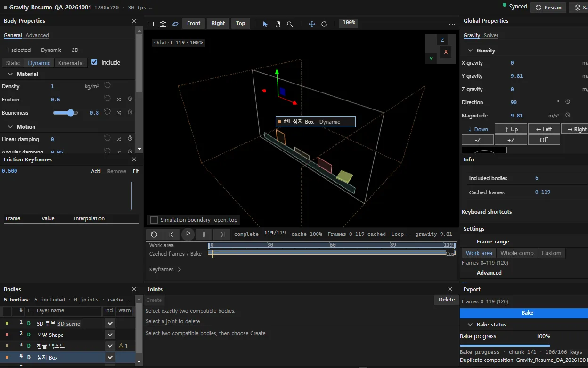Image resolution: width=588 pixels, height=368 pixels.
Task: Click the Y axis on the orientation gizmo
Action: point(431,59)
